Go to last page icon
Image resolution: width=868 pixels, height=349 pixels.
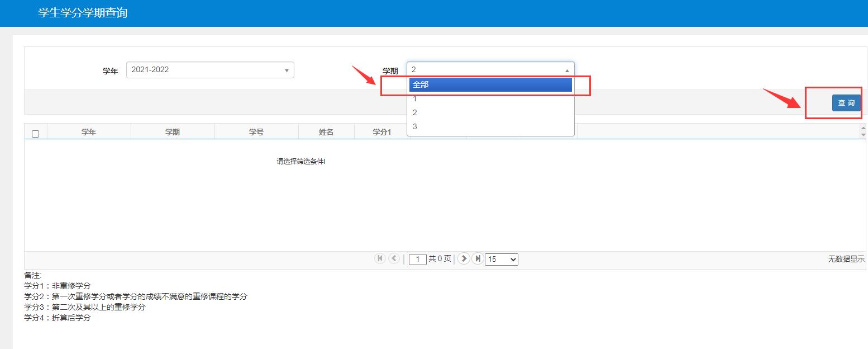click(x=478, y=258)
